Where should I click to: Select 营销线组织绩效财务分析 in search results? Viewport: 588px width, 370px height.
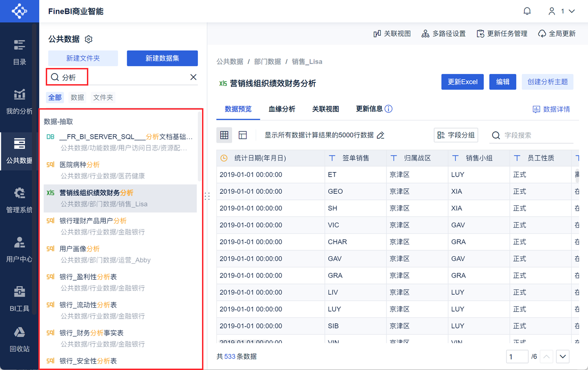click(120, 198)
